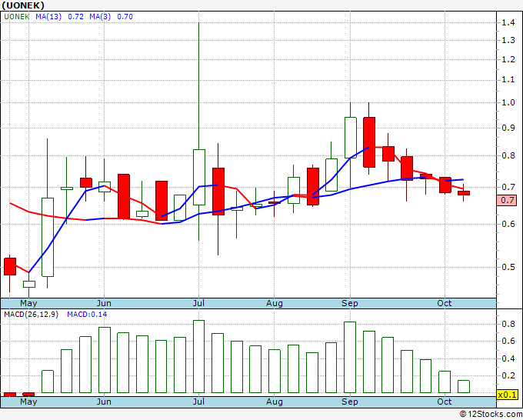This screenshot has height=420, width=523.
Task: Open the 12Stocks.com watermark link
Action: pyautogui.click(x=490, y=414)
